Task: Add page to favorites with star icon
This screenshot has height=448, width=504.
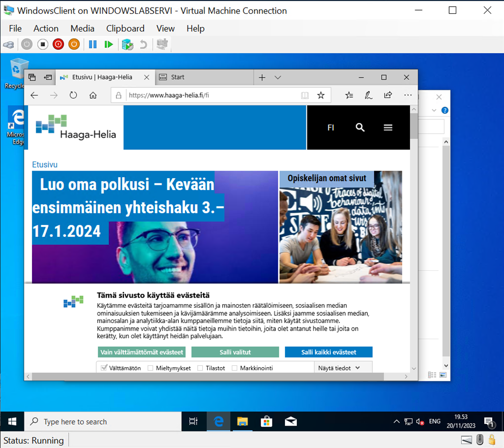Action: point(321,95)
